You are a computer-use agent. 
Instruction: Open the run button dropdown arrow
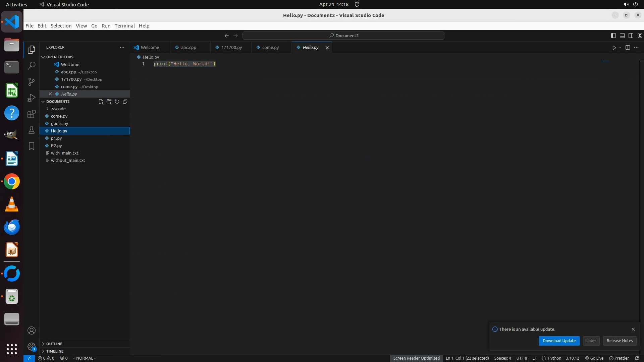click(620, 48)
